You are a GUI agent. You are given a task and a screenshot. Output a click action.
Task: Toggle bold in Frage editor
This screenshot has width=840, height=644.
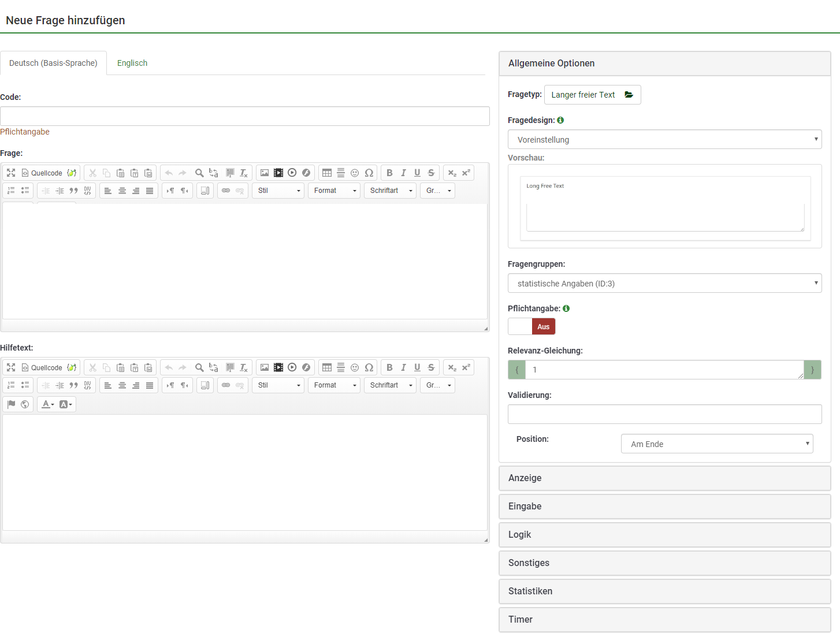(x=389, y=173)
